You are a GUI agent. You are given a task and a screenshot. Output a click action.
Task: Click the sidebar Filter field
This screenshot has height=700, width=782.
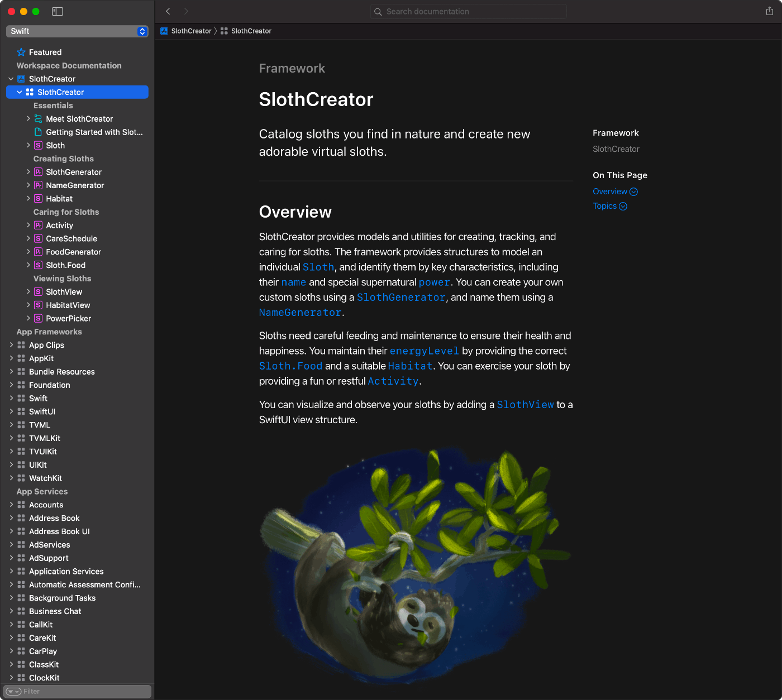coord(77,692)
